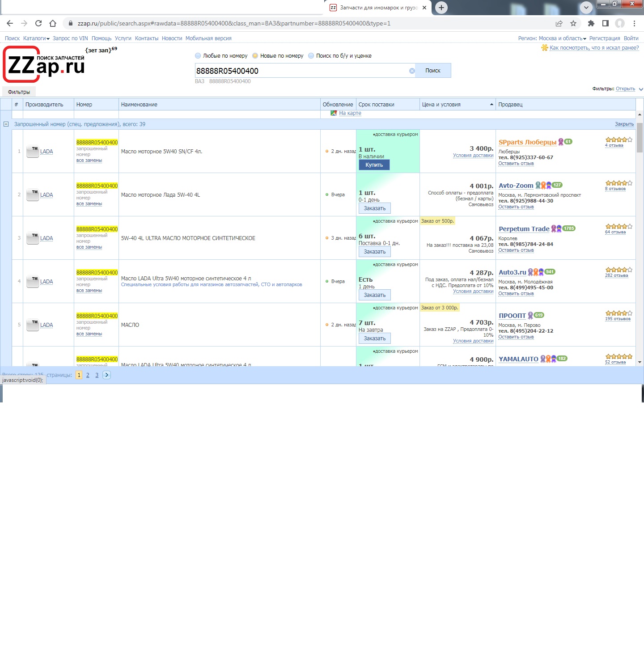Open the Запрос по VIN menu item

pos(70,38)
